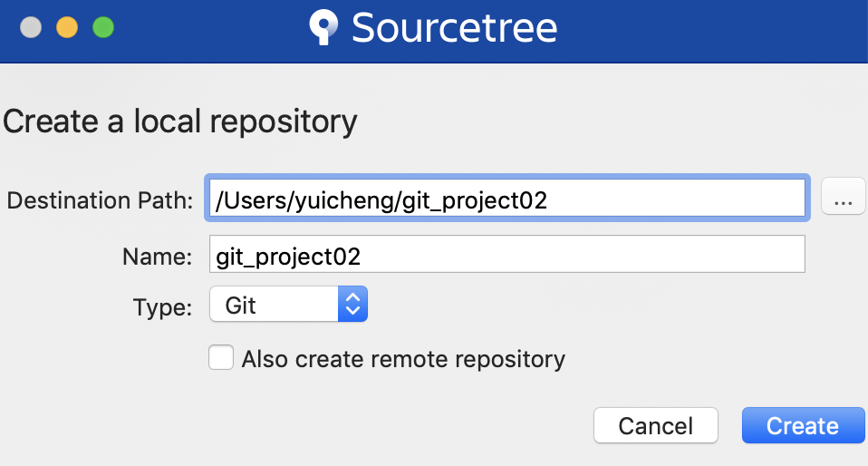Screen dimensions: 868x466
Task: Click the 'Name:' label
Action: (x=158, y=257)
